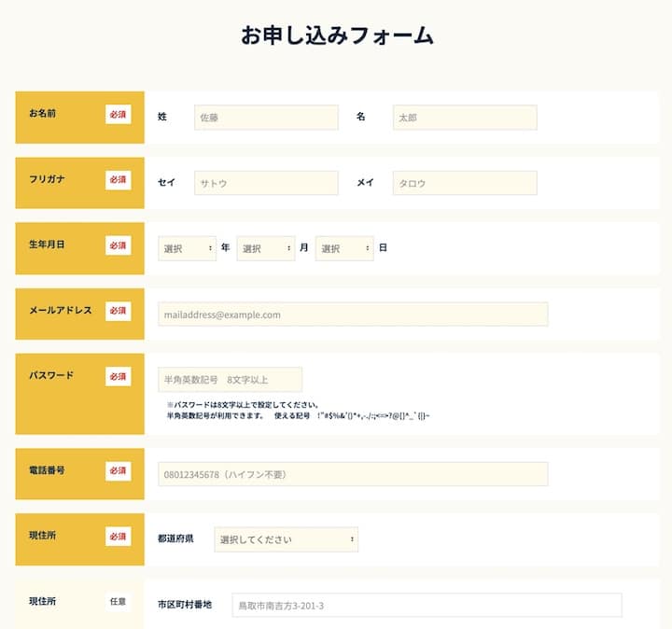This screenshot has width=672, height=629.
Task: Open the 都道府県 prefecture dropdown
Action: click(x=286, y=539)
